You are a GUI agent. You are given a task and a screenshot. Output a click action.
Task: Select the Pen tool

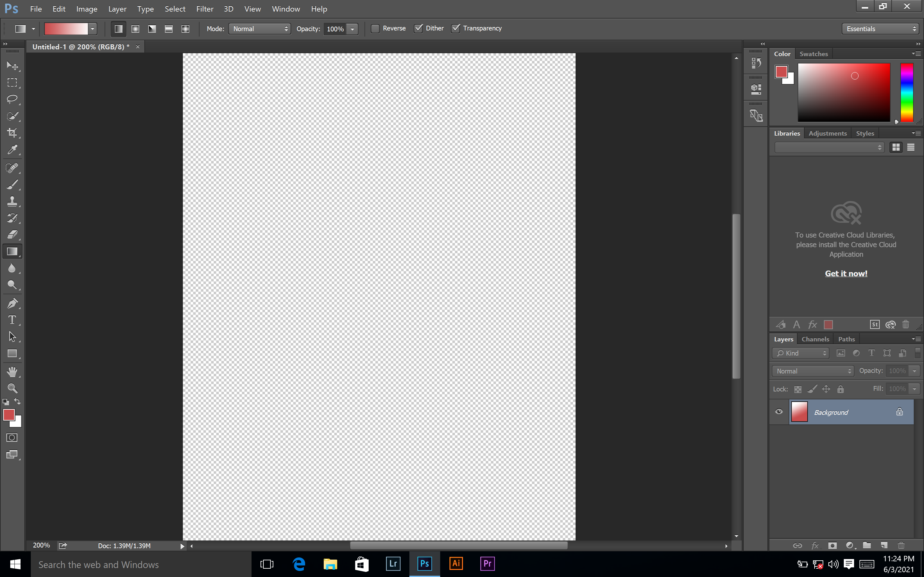pyautogui.click(x=13, y=303)
